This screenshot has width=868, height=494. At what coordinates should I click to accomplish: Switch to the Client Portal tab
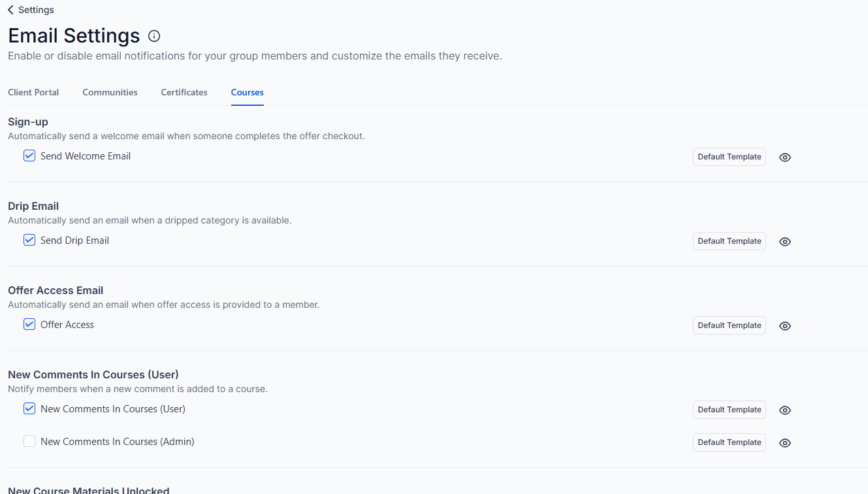tap(33, 92)
